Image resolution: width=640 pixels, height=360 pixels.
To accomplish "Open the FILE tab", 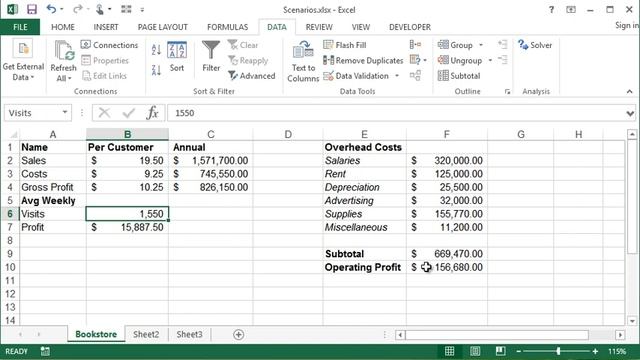I will click(20, 27).
